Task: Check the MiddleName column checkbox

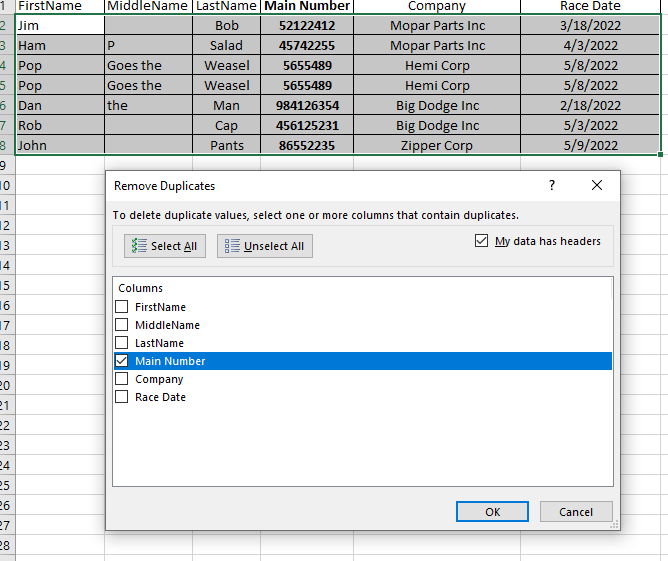Action: 122,325
